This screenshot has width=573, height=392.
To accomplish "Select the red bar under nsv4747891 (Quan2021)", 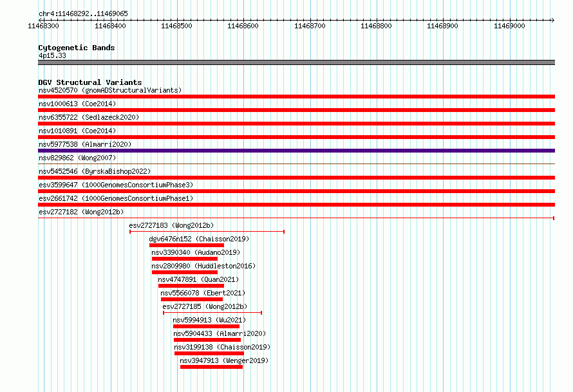I will point(191,286).
